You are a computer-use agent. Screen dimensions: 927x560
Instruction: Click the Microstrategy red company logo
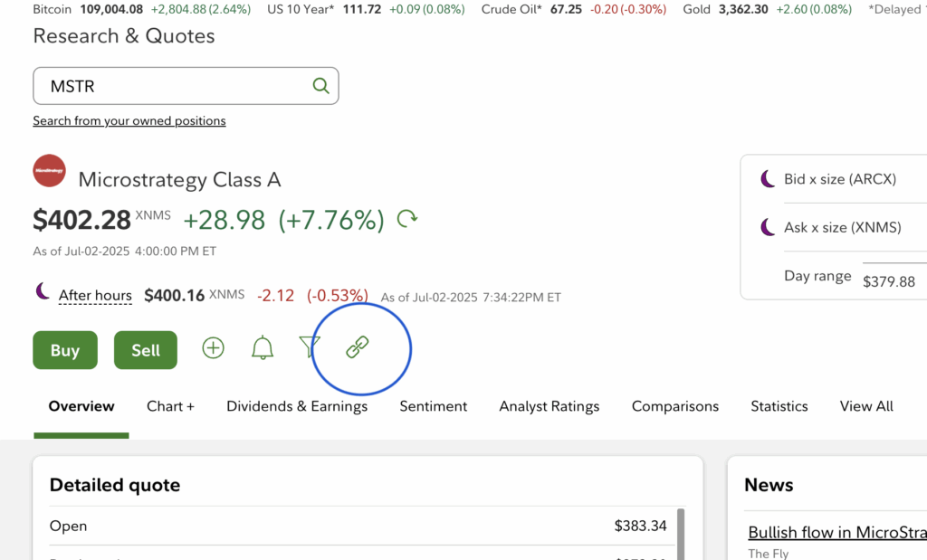49,171
